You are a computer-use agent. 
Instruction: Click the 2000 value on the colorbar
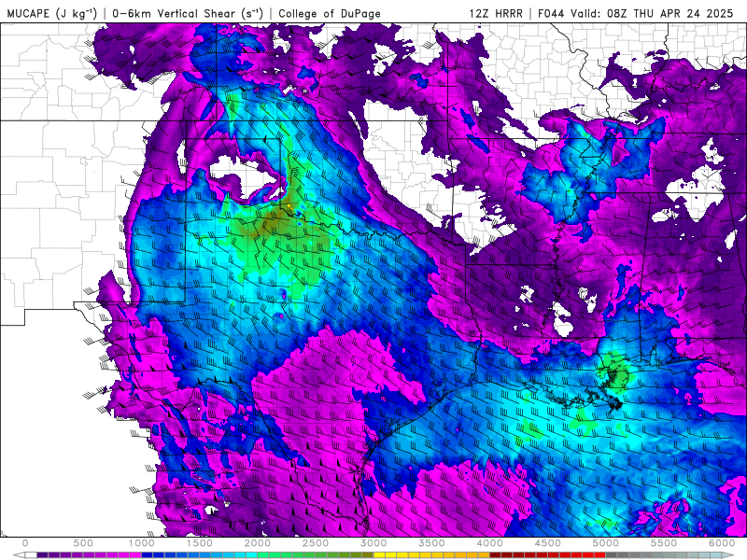coord(258,543)
